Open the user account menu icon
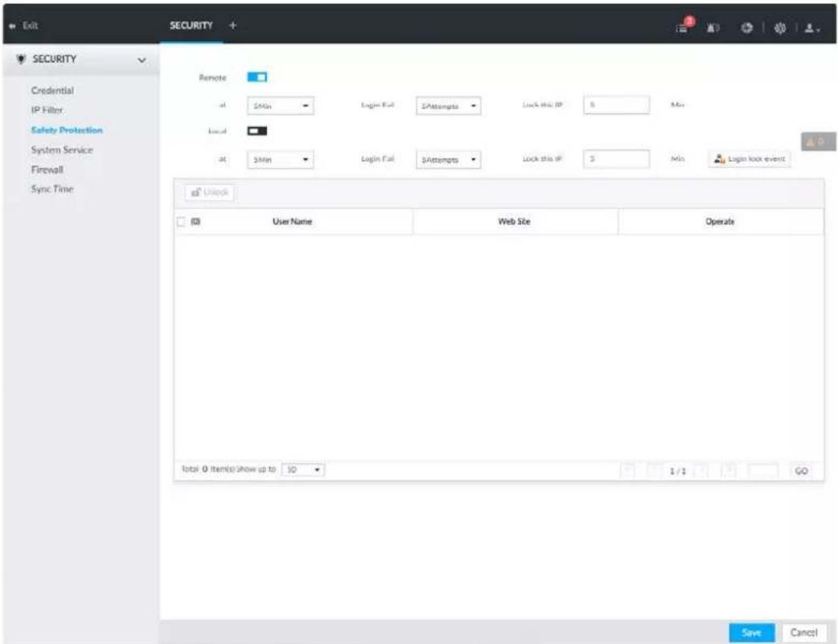This screenshot has width=838, height=644. point(811,28)
